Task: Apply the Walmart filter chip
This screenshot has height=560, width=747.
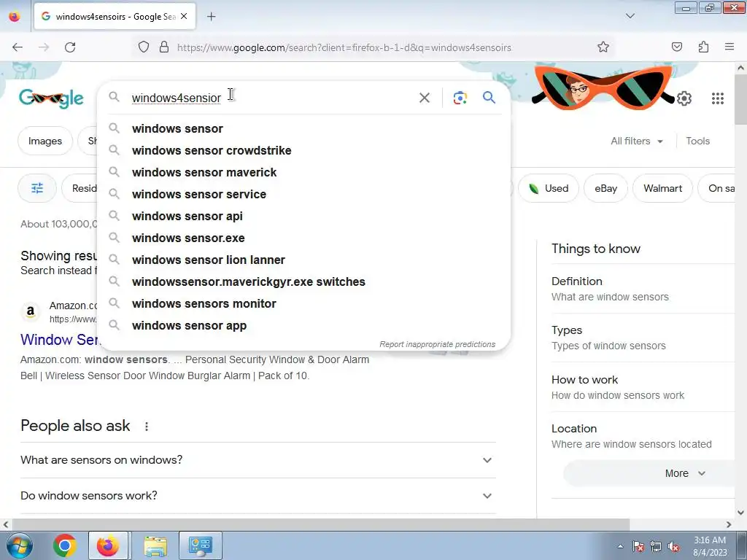Action: point(662,188)
